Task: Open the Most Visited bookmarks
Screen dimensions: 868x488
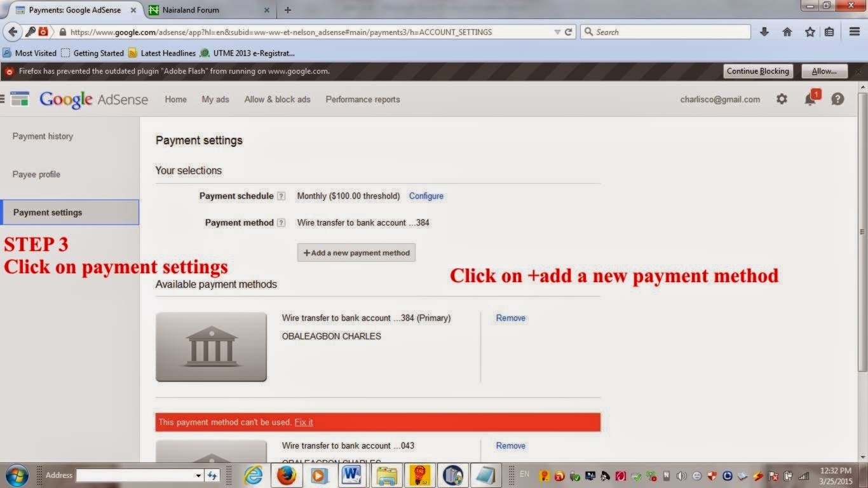Action: (x=30, y=53)
